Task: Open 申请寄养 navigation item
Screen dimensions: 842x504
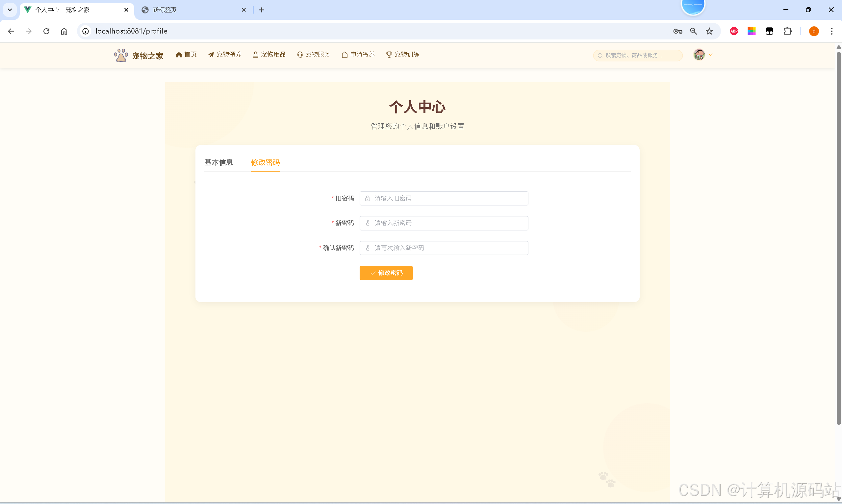Action: [358, 54]
